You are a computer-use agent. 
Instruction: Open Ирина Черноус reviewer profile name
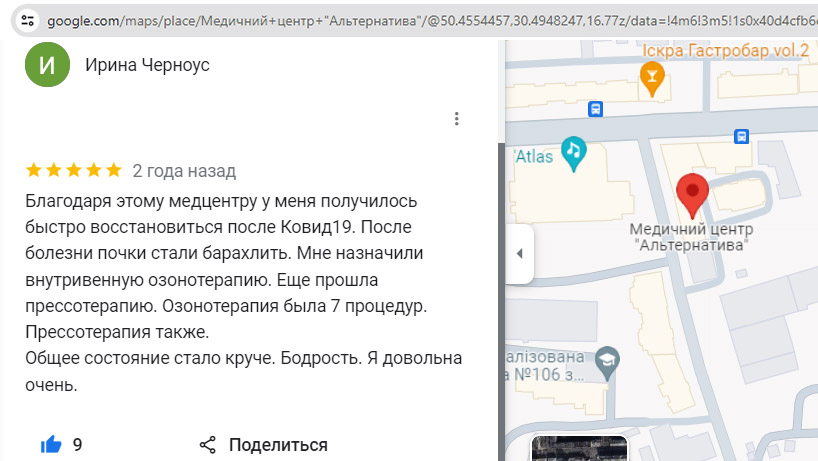[147, 64]
